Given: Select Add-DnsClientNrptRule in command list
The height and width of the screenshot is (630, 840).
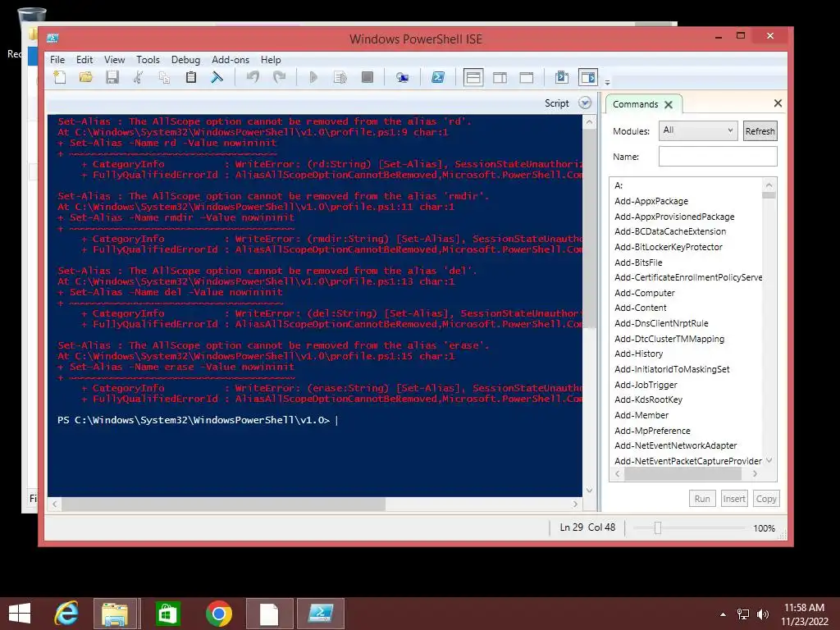Looking at the screenshot, I should click(x=662, y=323).
